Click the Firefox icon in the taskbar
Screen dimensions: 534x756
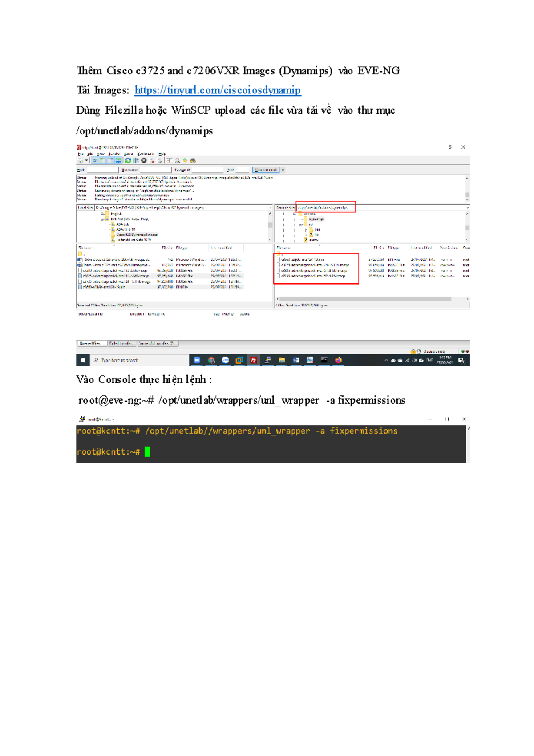tap(338, 360)
